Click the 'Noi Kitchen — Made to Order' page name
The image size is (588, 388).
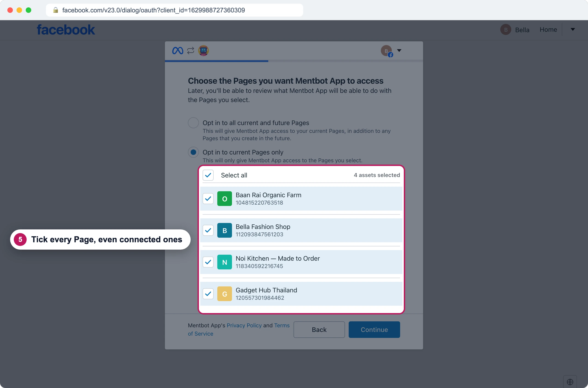[x=278, y=258]
